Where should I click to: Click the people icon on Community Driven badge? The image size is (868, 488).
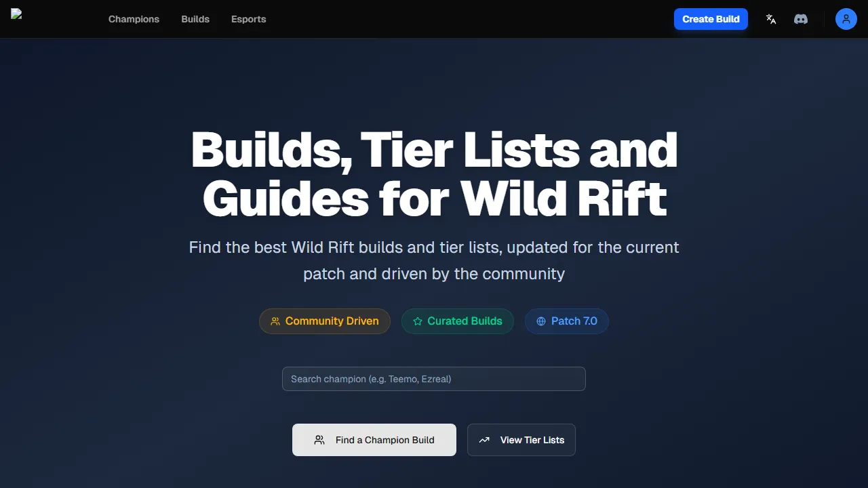[275, 321]
